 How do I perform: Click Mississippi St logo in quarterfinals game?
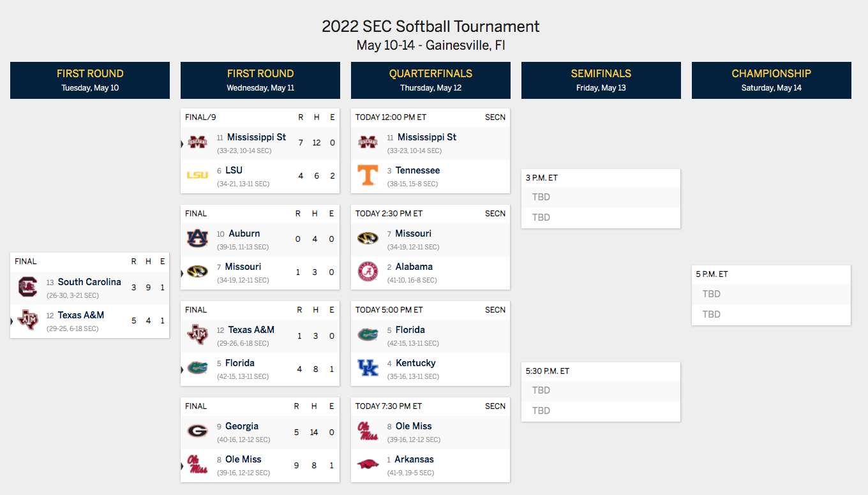368,142
